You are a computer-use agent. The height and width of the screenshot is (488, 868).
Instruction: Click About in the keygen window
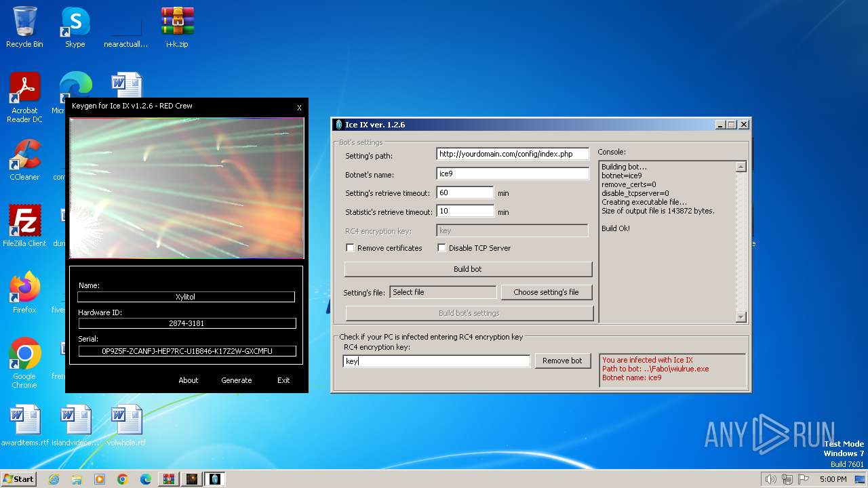(189, 380)
